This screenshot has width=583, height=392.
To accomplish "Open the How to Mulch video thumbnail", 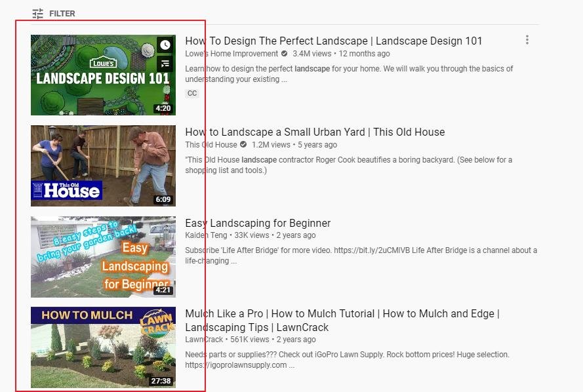I will pos(103,347).
